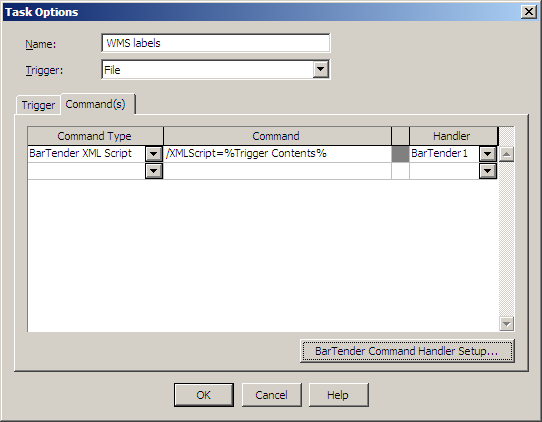Open the BarTender1 handler dropdown
This screenshot has width=542, height=422.
pos(488,154)
